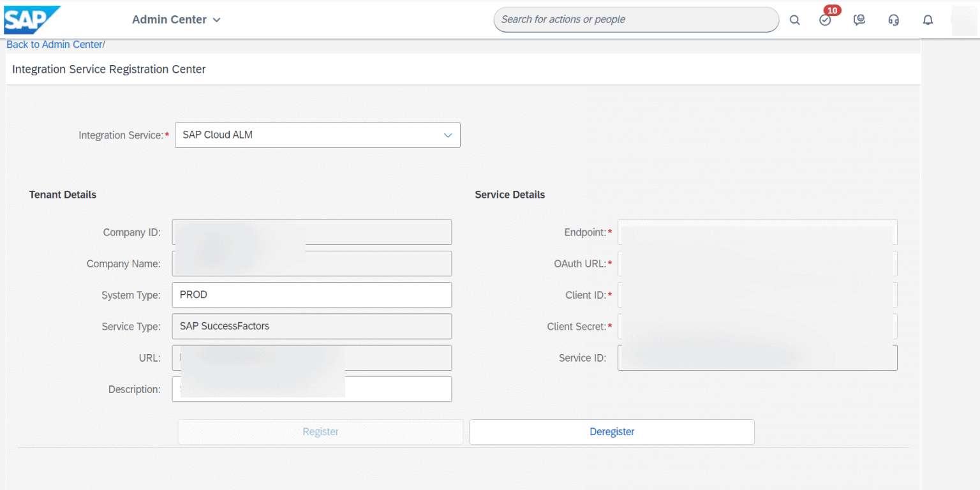Follow the Back to Admin Center breadcrumb
Image resolution: width=980 pixels, height=490 pixels.
54,44
